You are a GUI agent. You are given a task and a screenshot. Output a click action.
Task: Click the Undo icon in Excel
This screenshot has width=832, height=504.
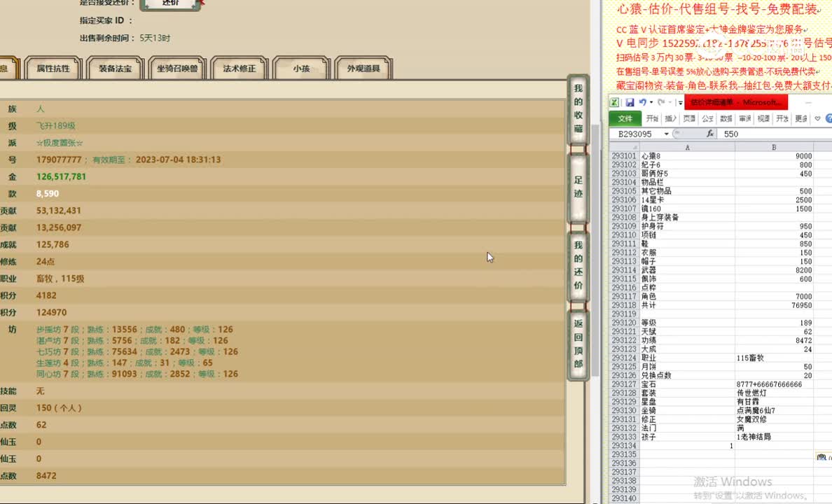point(643,102)
